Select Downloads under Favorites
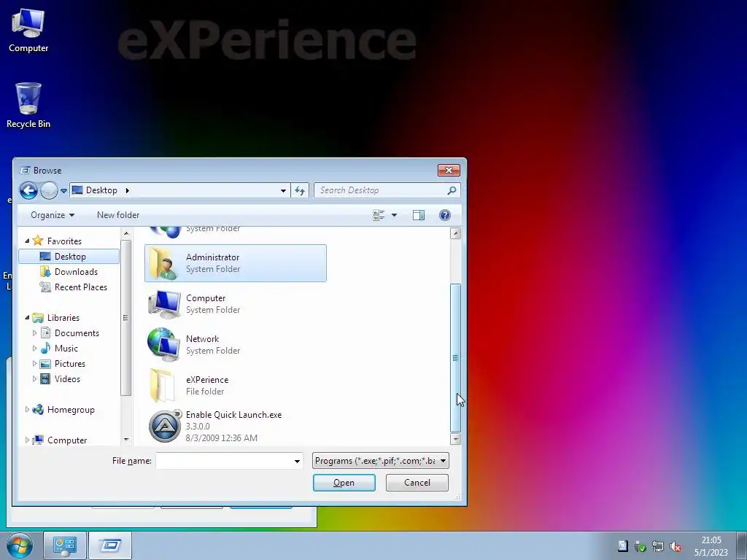Viewport: 747px width, 560px height. click(69, 272)
